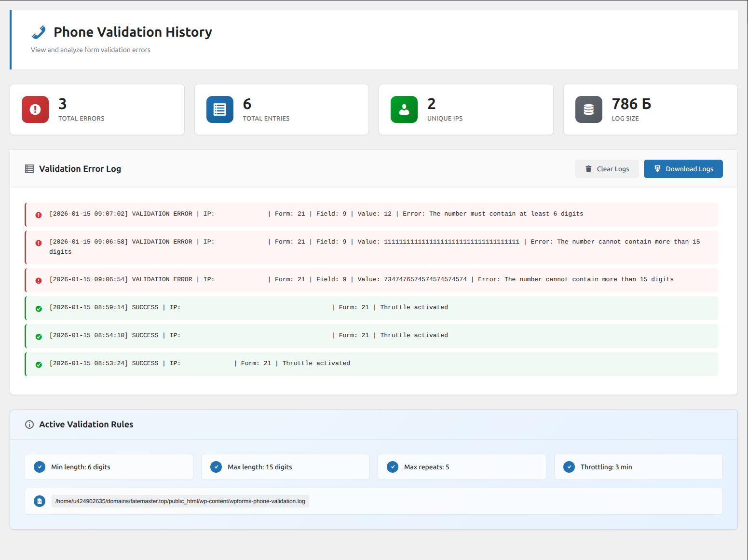Click the Phone Validation History heading
This screenshot has height=560, width=748.
(x=133, y=32)
